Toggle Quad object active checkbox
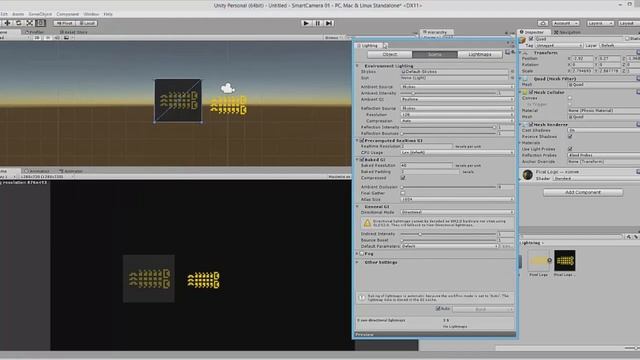This screenshot has width=640, height=360. tap(531, 39)
